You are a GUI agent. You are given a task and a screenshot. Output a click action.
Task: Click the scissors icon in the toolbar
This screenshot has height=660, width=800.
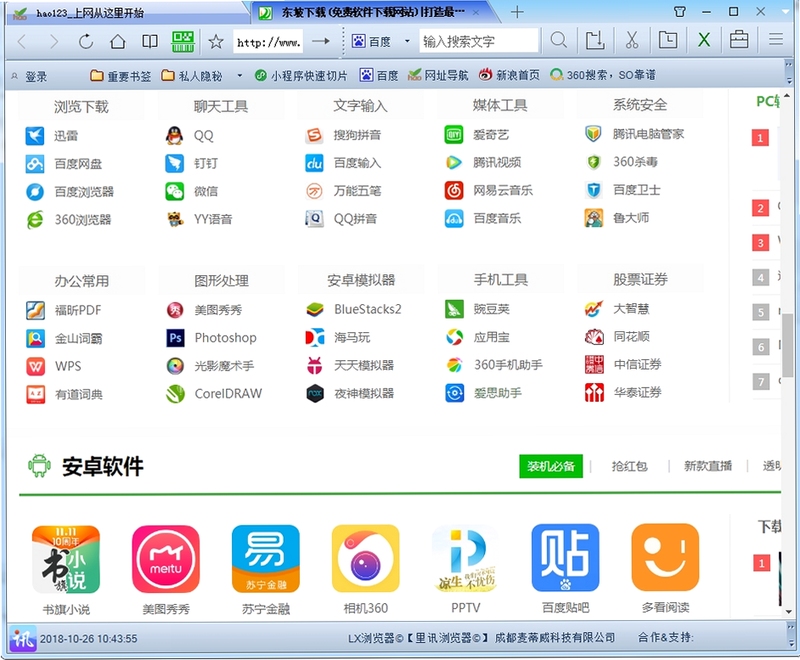click(632, 40)
